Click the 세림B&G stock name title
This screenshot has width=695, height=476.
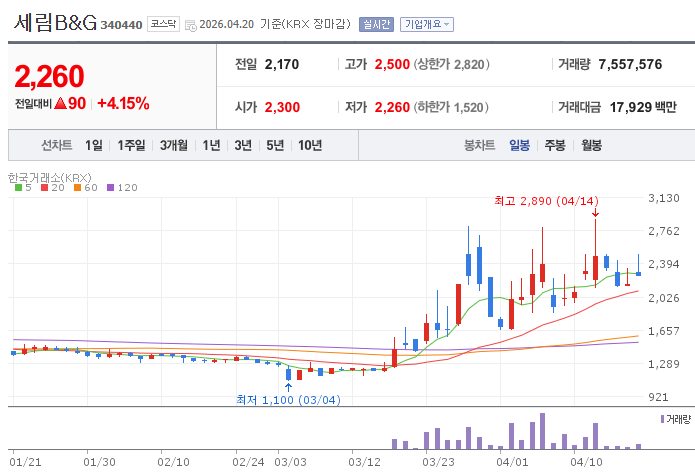click(55, 23)
